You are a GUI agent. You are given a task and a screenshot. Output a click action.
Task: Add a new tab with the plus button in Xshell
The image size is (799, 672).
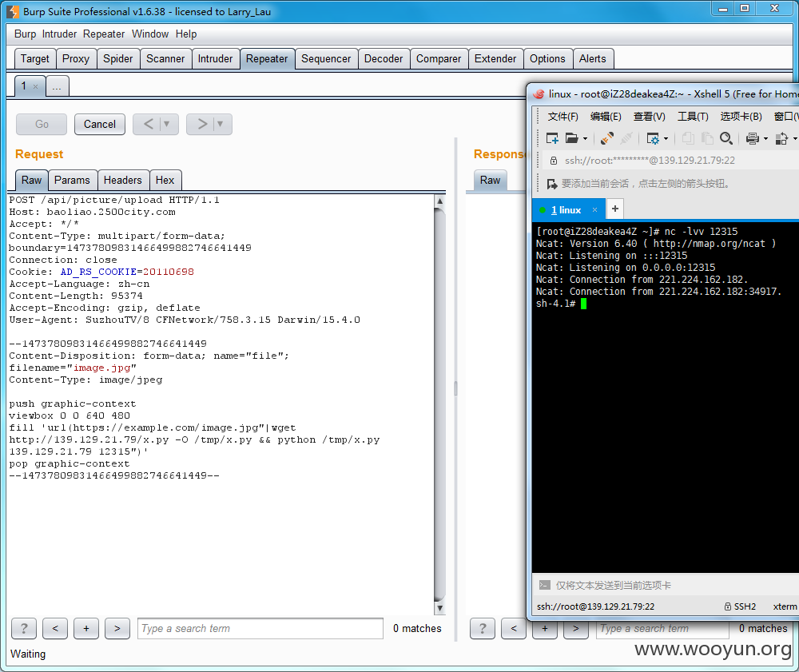click(615, 209)
